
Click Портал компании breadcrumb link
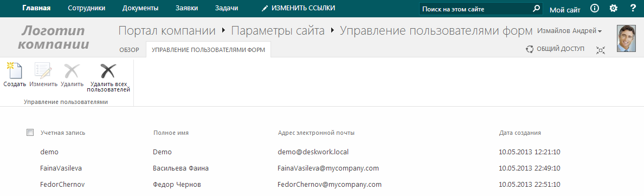[x=167, y=31]
